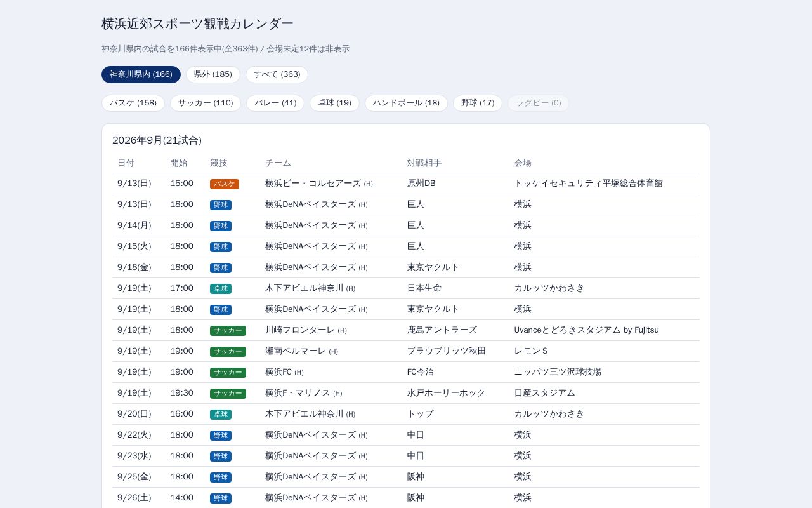Click venue 日産スタジアム
The image size is (812, 508).
point(545,393)
